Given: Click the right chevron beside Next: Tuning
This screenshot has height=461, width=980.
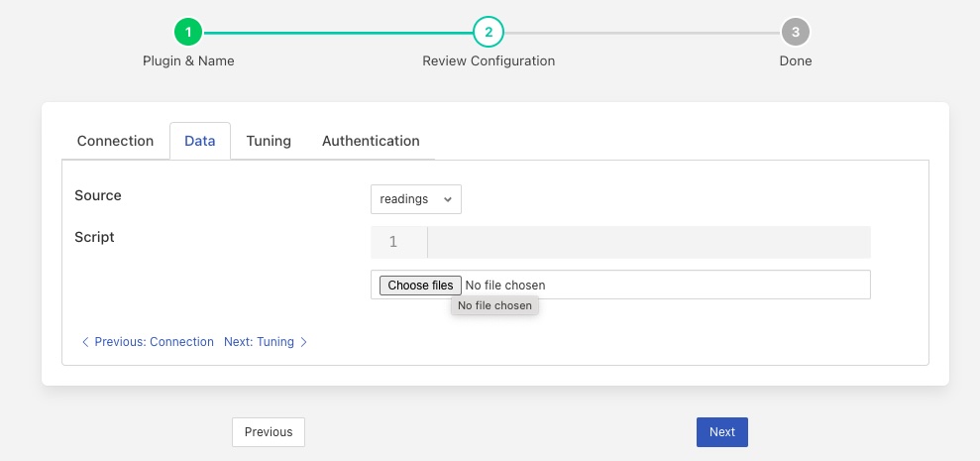Looking at the screenshot, I should [304, 342].
